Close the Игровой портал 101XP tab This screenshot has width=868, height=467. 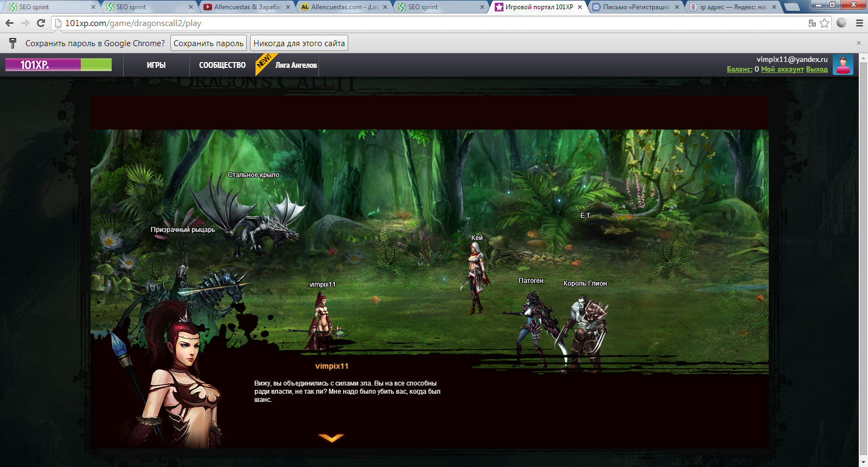click(x=580, y=7)
